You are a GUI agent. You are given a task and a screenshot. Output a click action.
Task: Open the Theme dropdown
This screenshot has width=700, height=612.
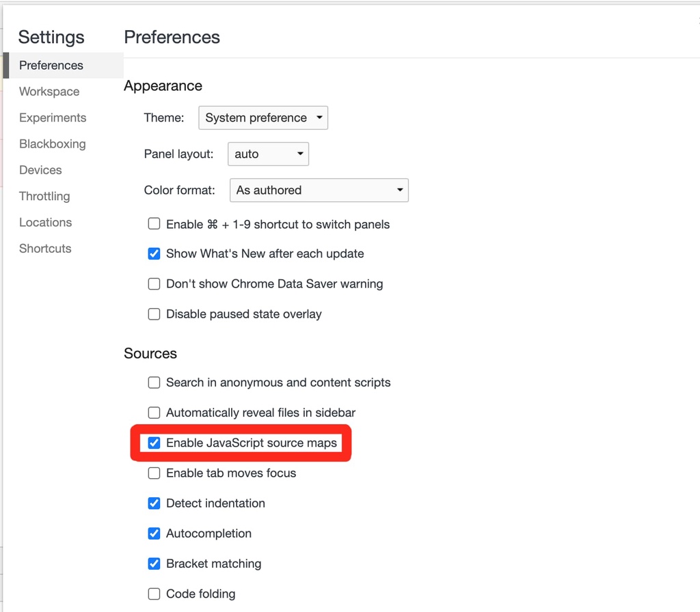coord(263,117)
